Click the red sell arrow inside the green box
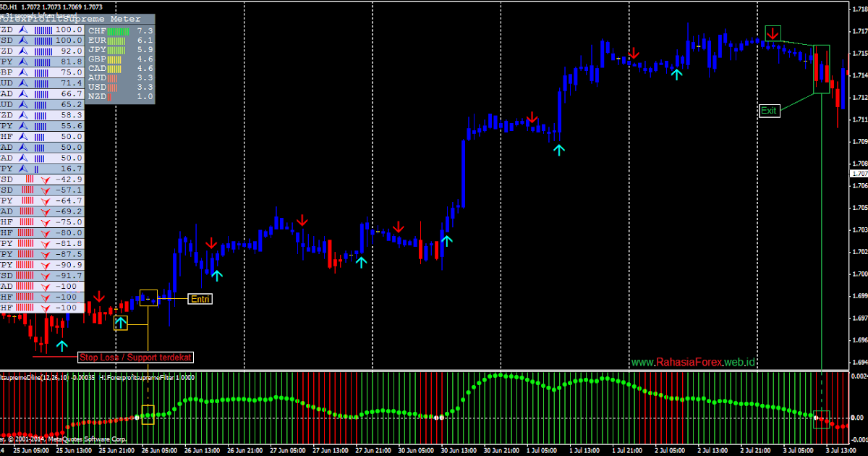The height and width of the screenshot is (456, 868). pyautogui.click(x=773, y=33)
